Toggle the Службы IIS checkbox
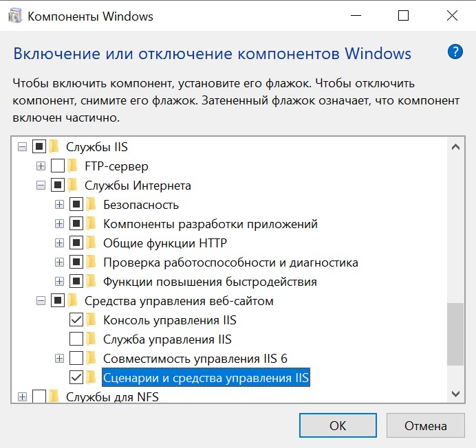The image size is (476, 448). tap(39, 147)
